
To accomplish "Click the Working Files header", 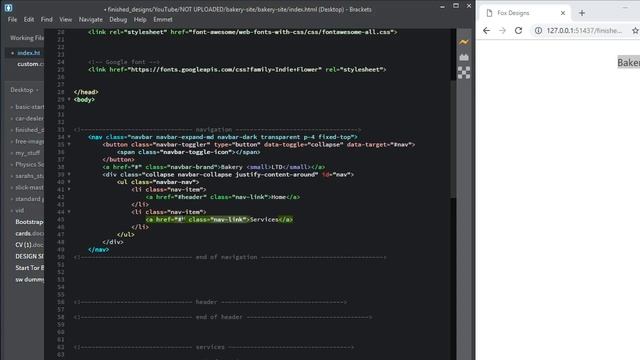I will (x=27, y=38).
